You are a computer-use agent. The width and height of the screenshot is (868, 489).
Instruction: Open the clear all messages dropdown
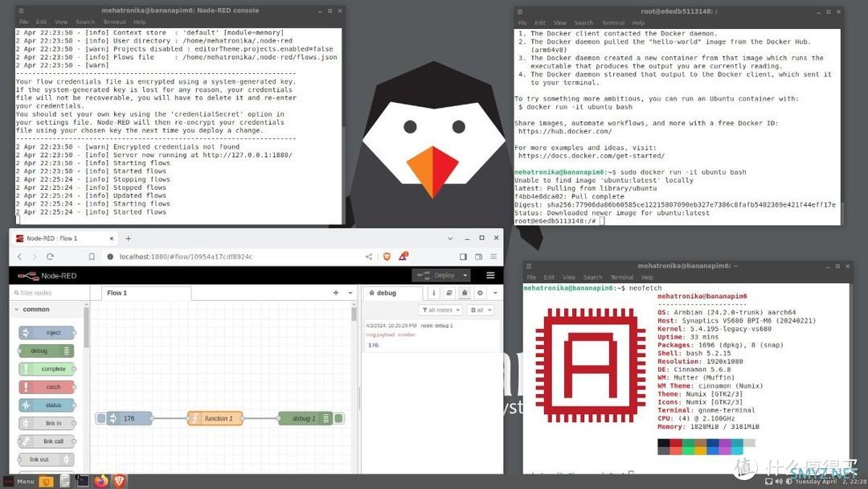(480, 310)
